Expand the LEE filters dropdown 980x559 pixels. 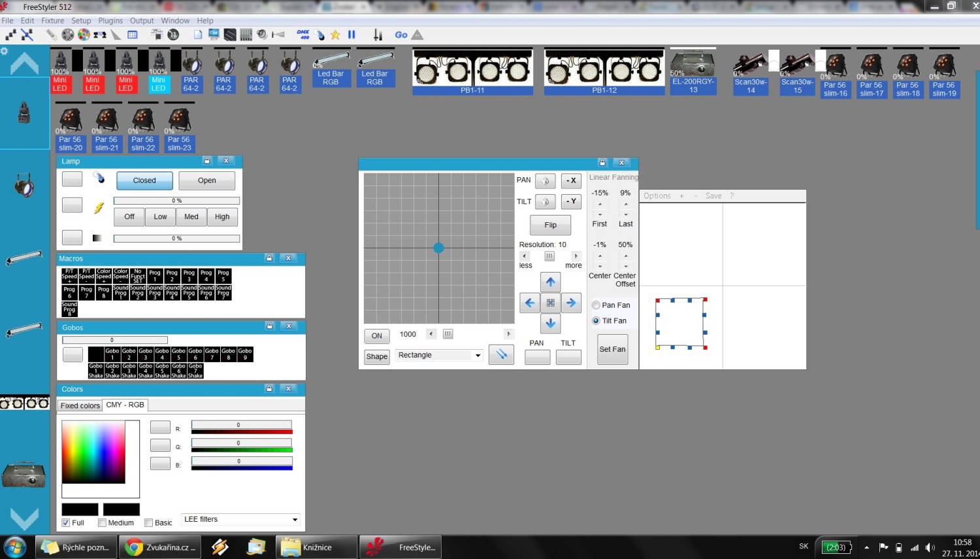coord(295,520)
